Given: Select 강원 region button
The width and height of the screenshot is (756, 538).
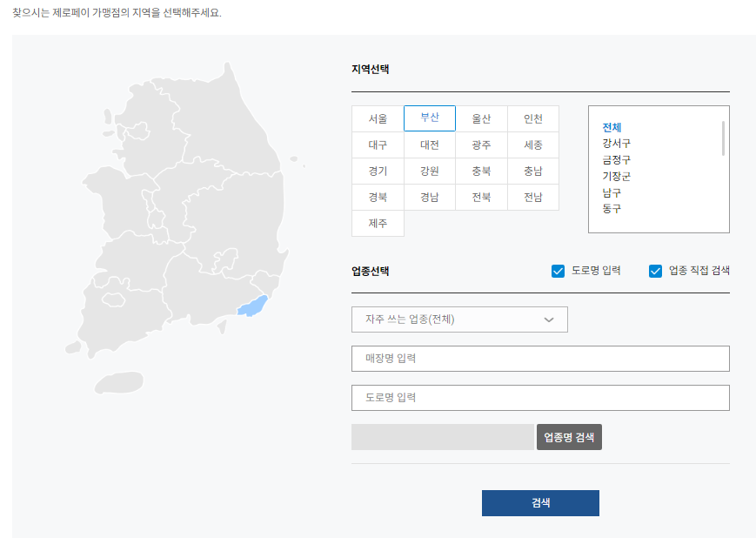Looking at the screenshot, I should [x=430, y=171].
